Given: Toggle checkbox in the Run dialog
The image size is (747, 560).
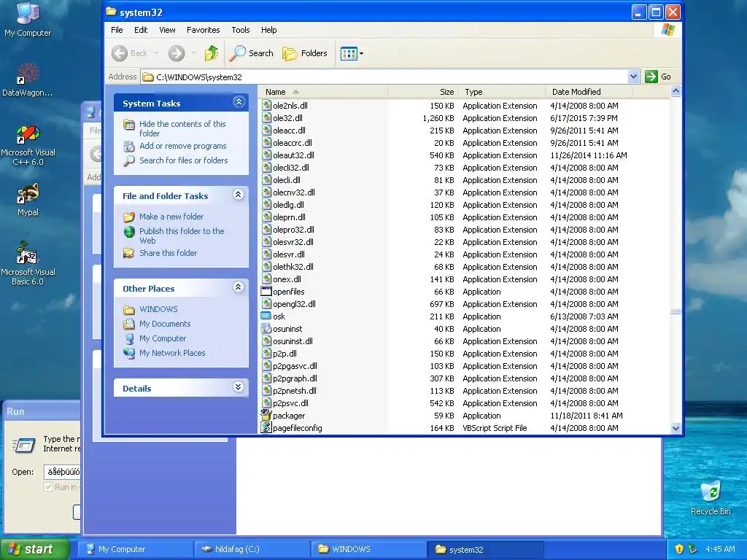Looking at the screenshot, I should (48, 486).
